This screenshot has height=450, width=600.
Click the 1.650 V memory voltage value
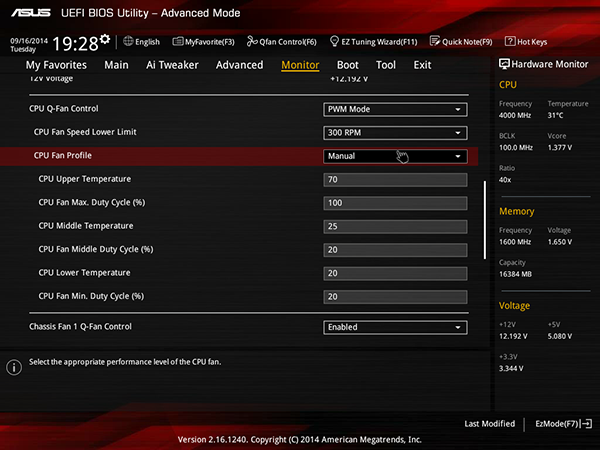click(559, 242)
